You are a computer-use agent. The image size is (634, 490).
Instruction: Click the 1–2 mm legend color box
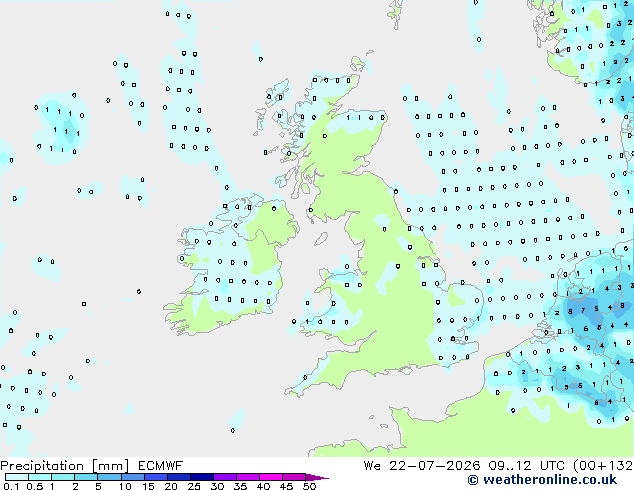click(x=63, y=477)
